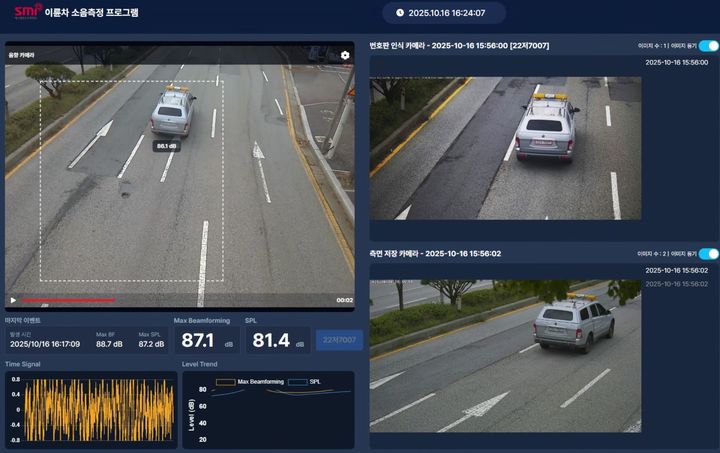Toggle the license plate camera image switch

tap(708, 46)
